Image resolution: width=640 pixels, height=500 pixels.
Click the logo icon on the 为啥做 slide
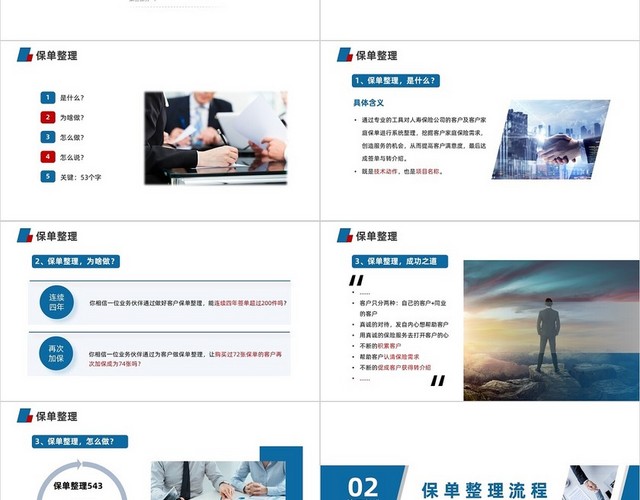(25, 235)
